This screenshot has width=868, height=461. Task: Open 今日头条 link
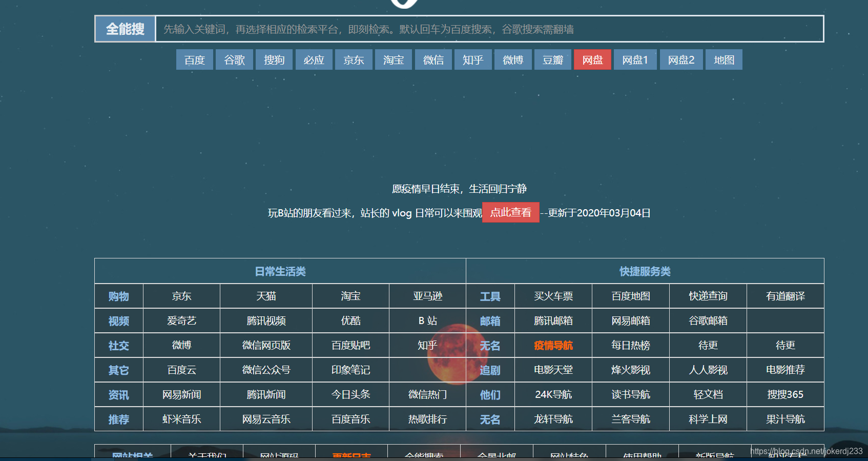(350, 394)
